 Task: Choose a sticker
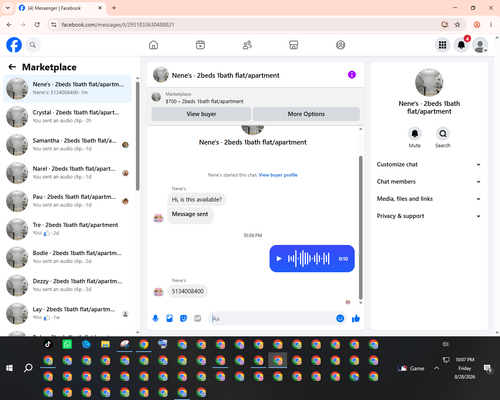(x=184, y=319)
